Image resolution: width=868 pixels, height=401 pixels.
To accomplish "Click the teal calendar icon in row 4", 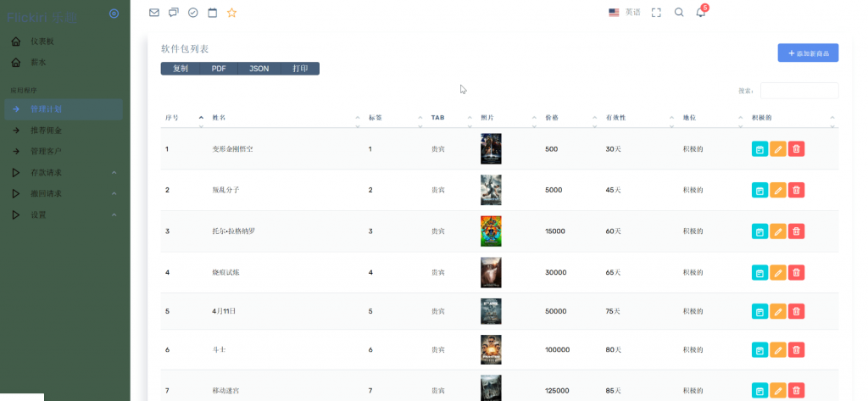I will [760, 272].
